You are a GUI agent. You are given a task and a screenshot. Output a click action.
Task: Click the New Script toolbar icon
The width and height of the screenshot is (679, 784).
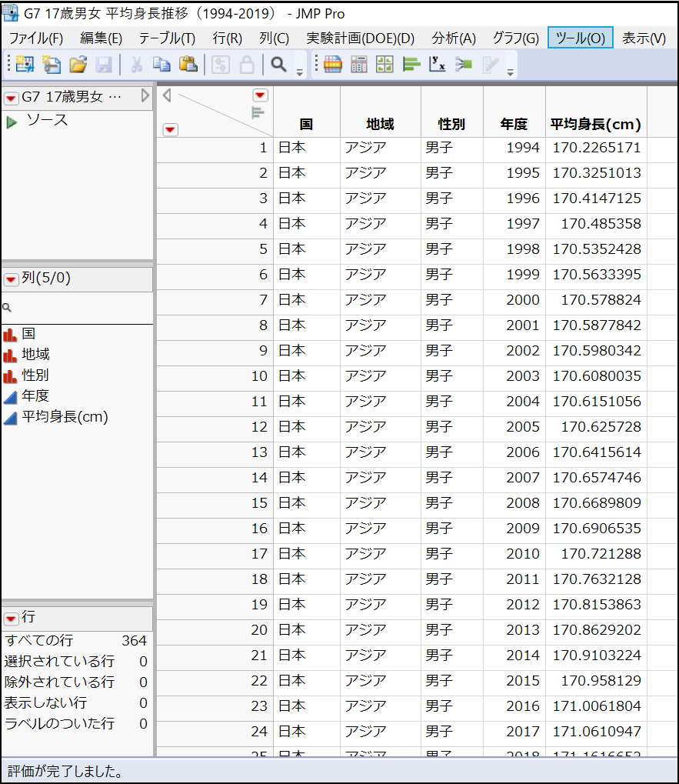[52, 65]
